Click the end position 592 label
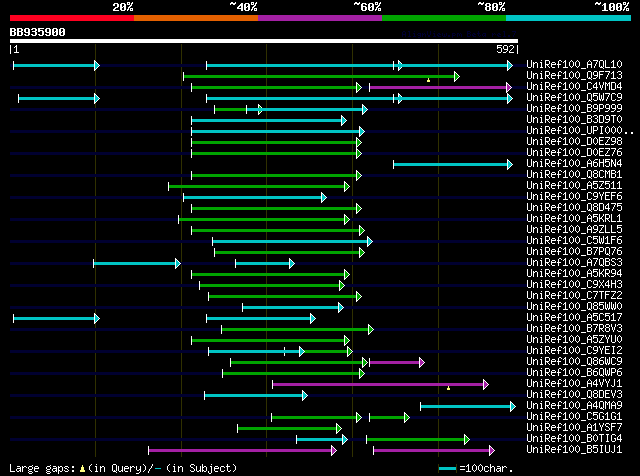The image size is (640, 476). (x=505, y=49)
